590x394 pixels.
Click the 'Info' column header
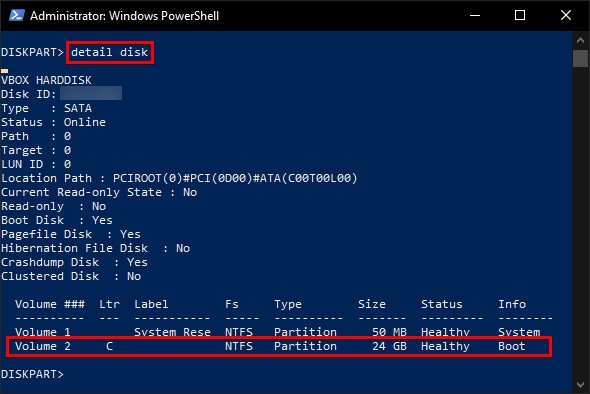[512, 304]
